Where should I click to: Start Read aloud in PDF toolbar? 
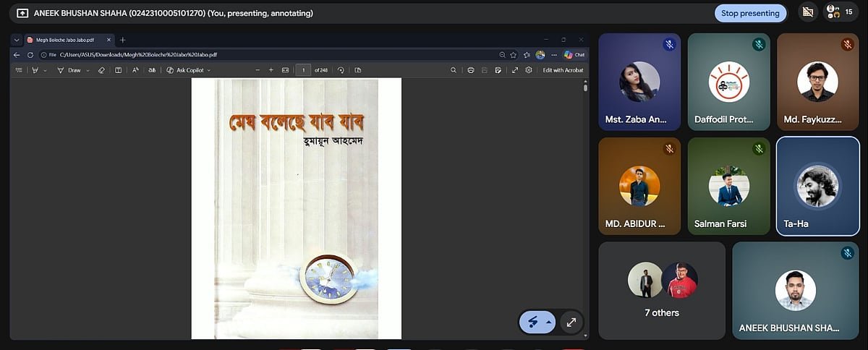[135, 70]
